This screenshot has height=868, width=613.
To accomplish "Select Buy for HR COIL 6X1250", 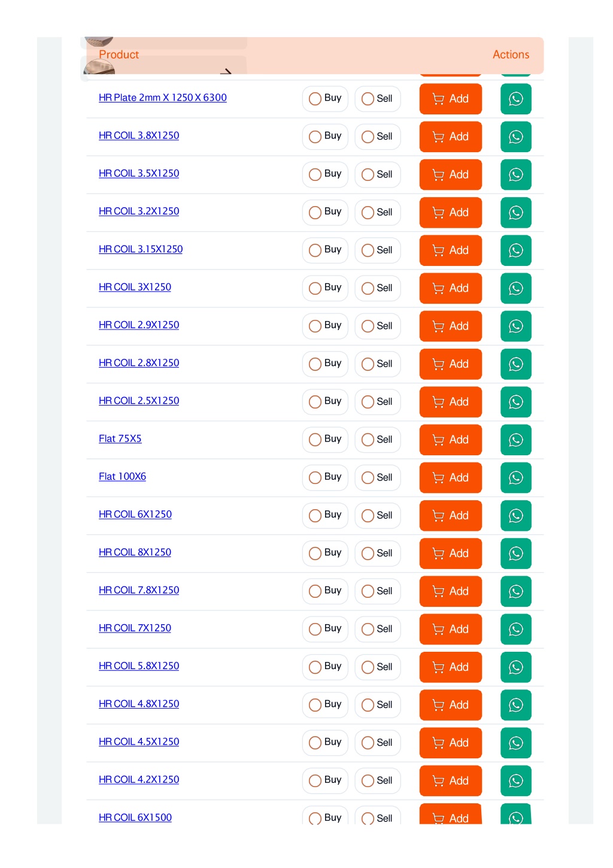I will 325,515.
